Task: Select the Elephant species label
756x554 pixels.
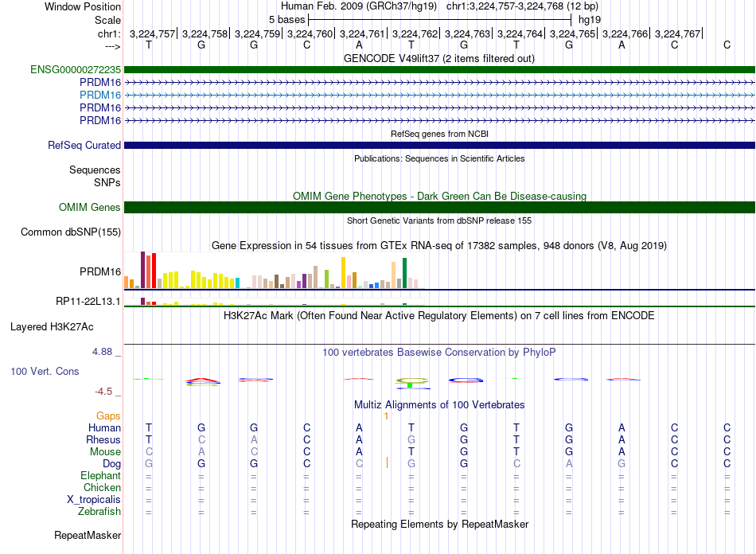Action: click(100, 475)
